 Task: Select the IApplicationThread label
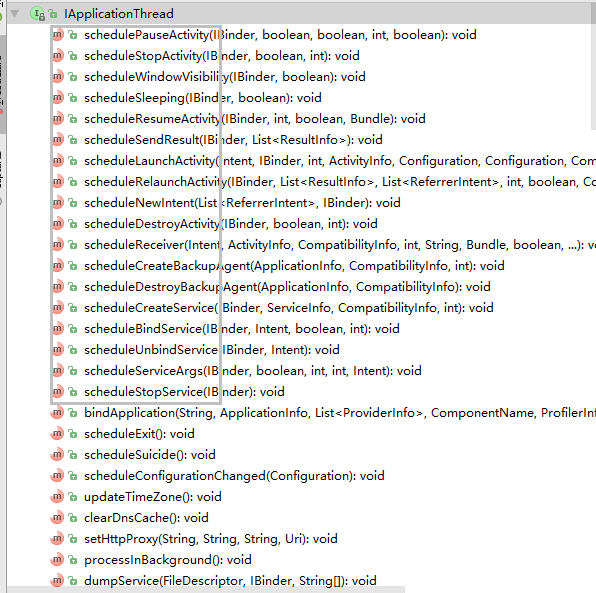[x=119, y=14]
